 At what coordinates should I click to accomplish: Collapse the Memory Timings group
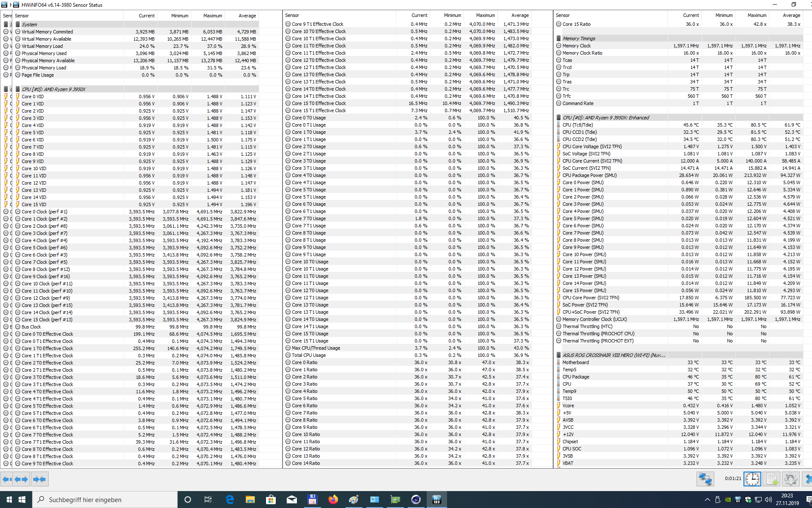[x=579, y=39]
